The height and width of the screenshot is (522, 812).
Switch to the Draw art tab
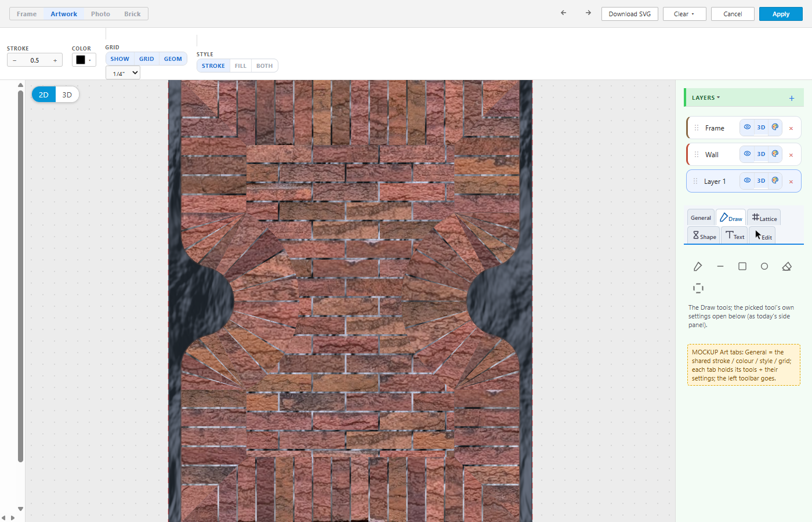click(731, 217)
